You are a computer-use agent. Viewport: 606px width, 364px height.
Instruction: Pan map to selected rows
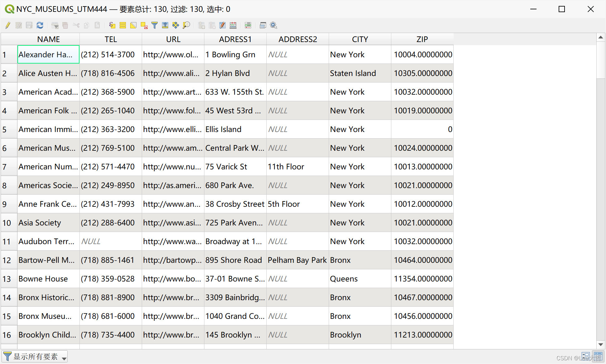click(176, 25)
